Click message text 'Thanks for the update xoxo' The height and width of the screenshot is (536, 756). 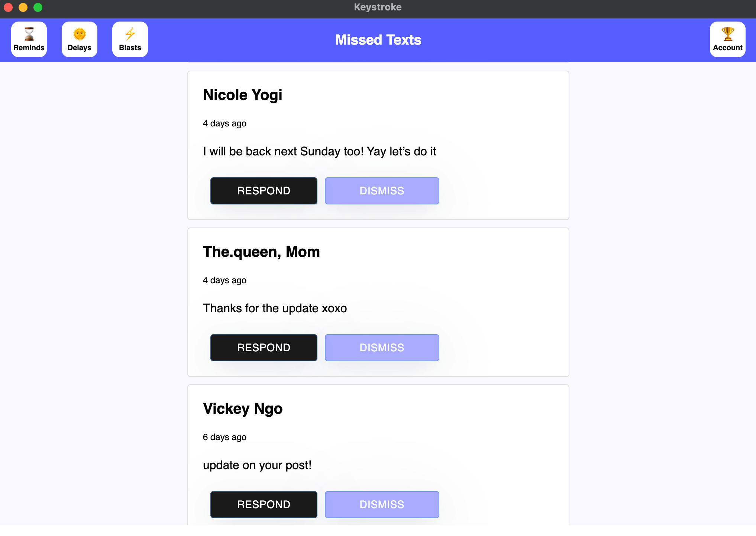[275, 308]
